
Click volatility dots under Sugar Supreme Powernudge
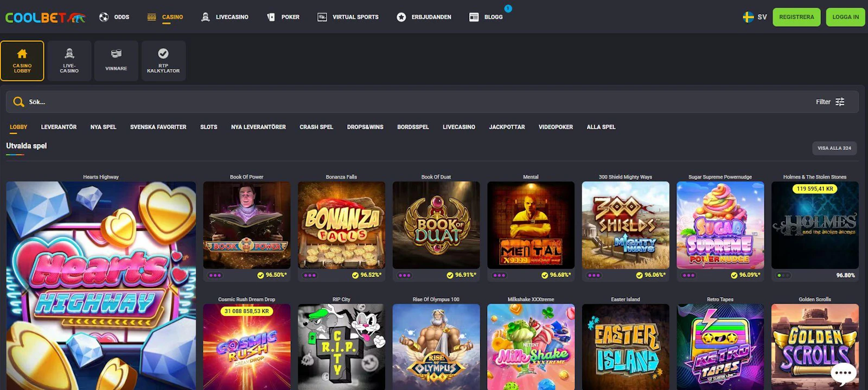pyautogui.click(x=689, y=275)
